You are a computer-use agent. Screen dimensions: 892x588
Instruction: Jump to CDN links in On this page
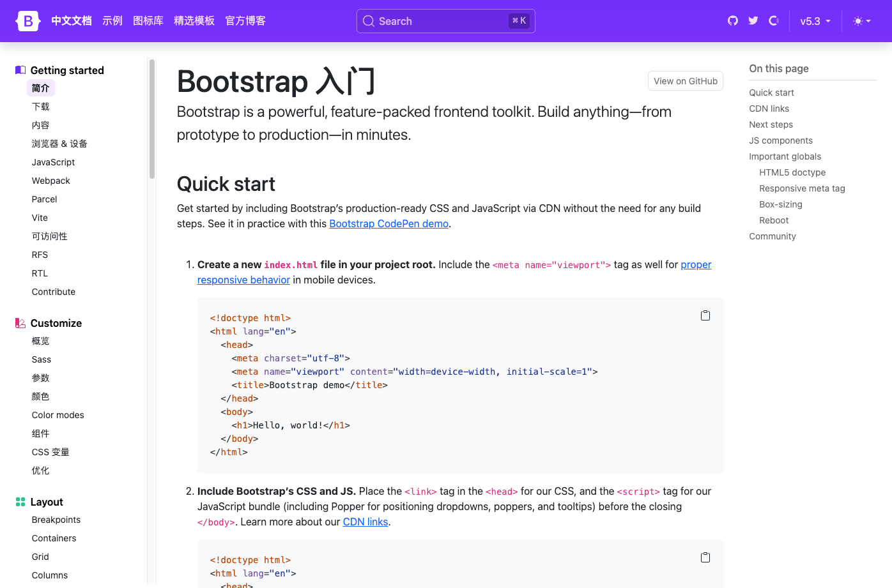pyautogui.click(x=769, y=109)
